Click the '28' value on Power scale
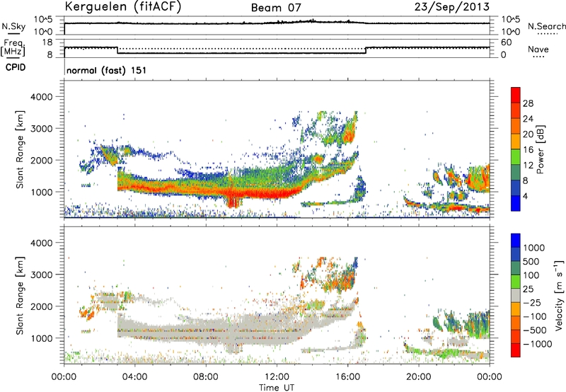Screen dimensions: 566x392 tap(528, 103)
